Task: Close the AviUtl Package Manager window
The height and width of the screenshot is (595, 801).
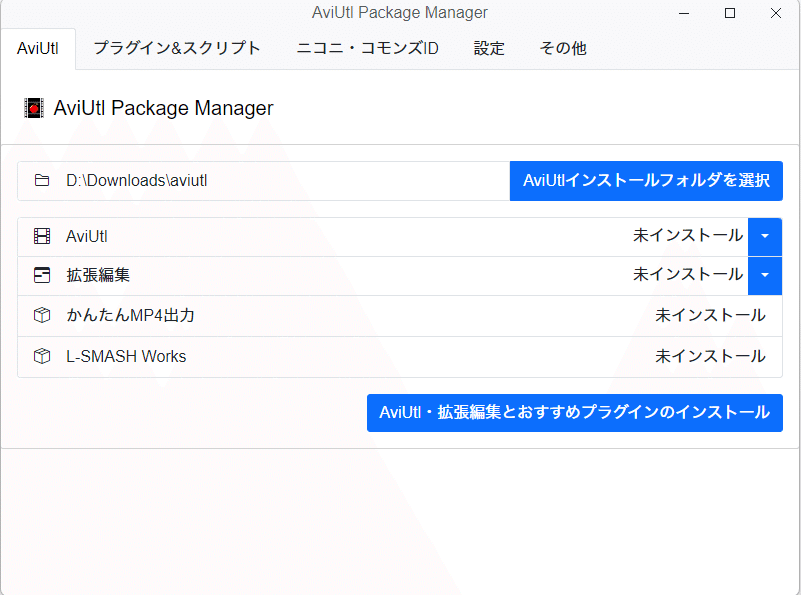Action: click(776, 13)
